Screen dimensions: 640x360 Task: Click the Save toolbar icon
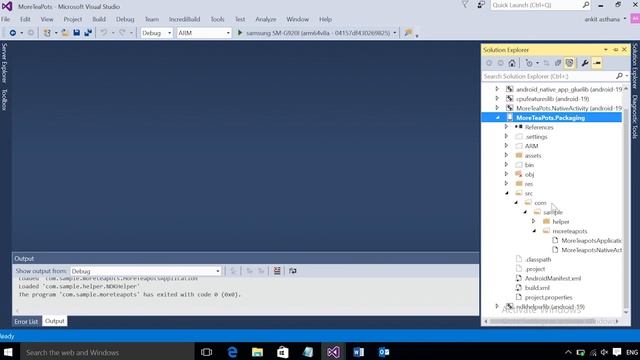click(76, 33)
